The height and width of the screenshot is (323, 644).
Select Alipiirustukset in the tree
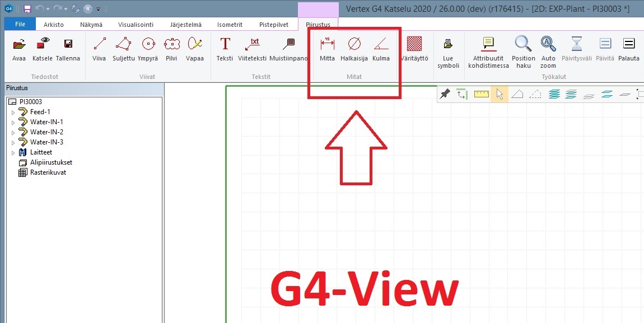coord(51,162)
